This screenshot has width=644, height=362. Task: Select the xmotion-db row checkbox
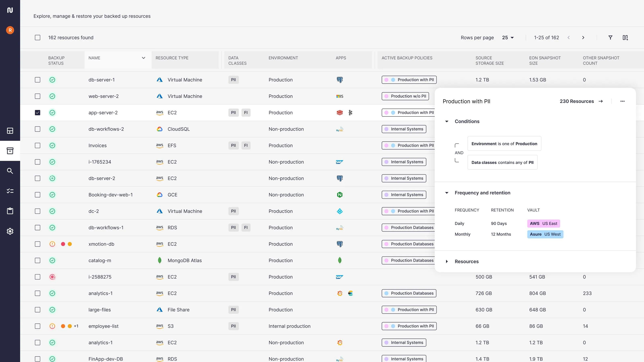pyautogui.click(x=37, y=244)
